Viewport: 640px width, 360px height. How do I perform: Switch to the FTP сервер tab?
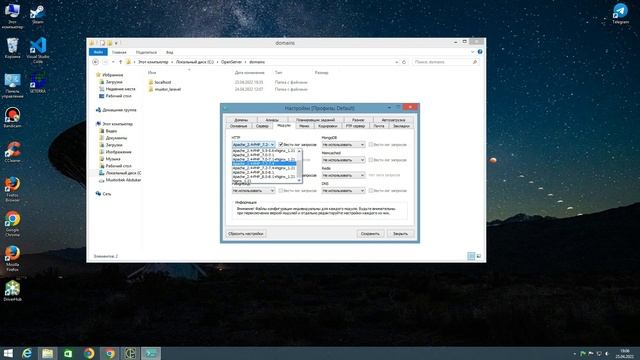pos(356,126)
